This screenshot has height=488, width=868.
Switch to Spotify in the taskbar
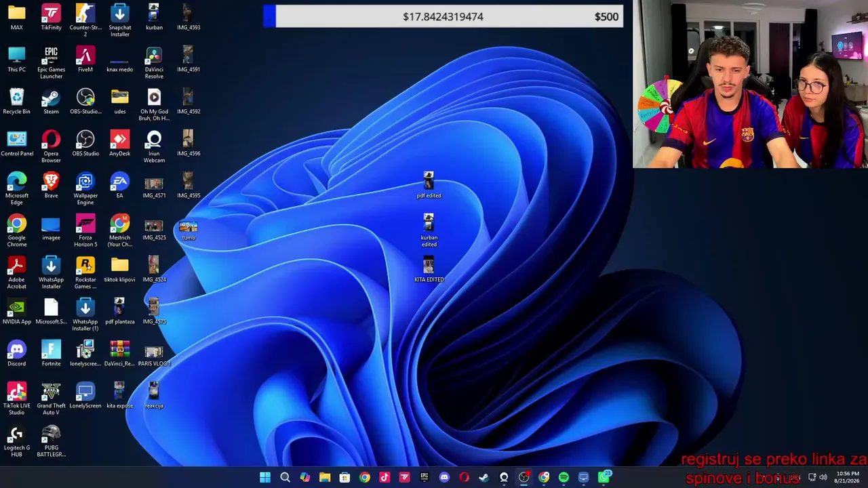(x=564, y=477)
